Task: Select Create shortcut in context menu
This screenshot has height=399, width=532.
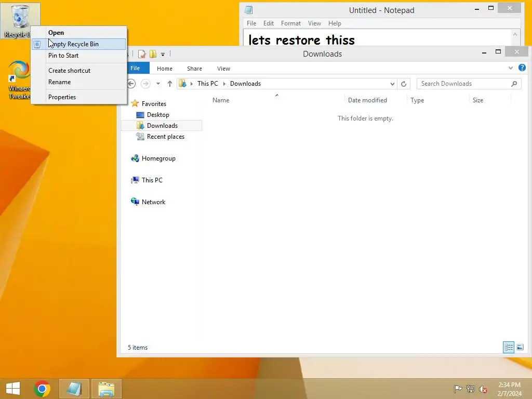Action: click(x=69, y=71)
